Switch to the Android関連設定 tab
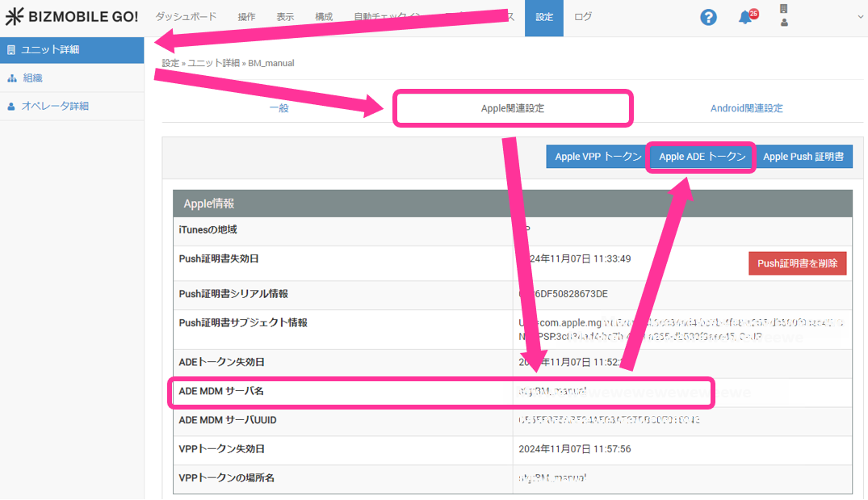The width and height of the screenshot is (868, 500). point(746,108)
